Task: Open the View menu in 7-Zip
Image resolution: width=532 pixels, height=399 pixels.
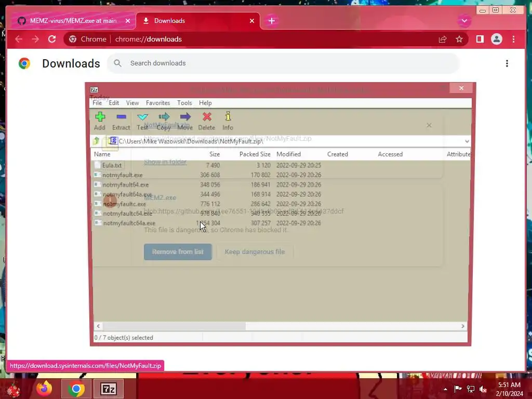Action: pyautogui.click(x=132, y=103)
